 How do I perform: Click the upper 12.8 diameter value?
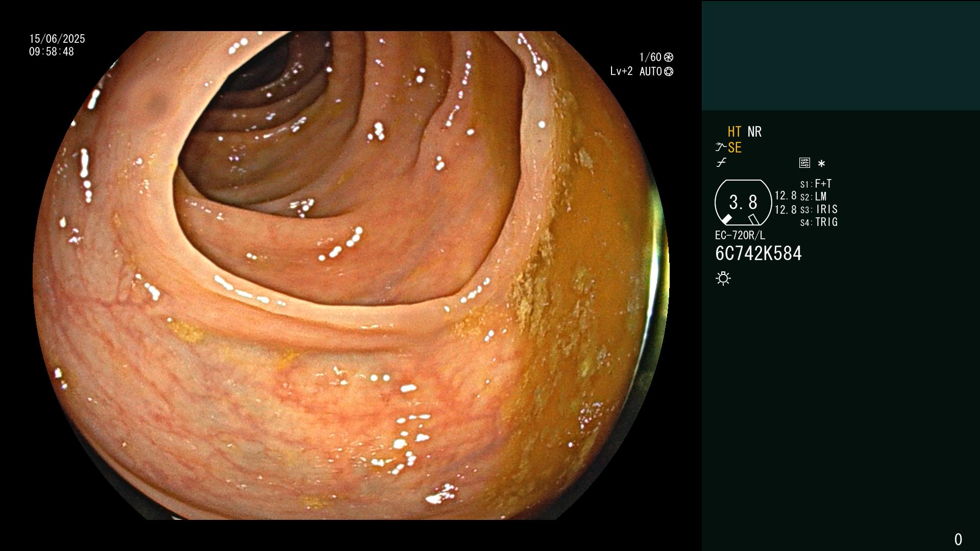(x=786, y=195)
